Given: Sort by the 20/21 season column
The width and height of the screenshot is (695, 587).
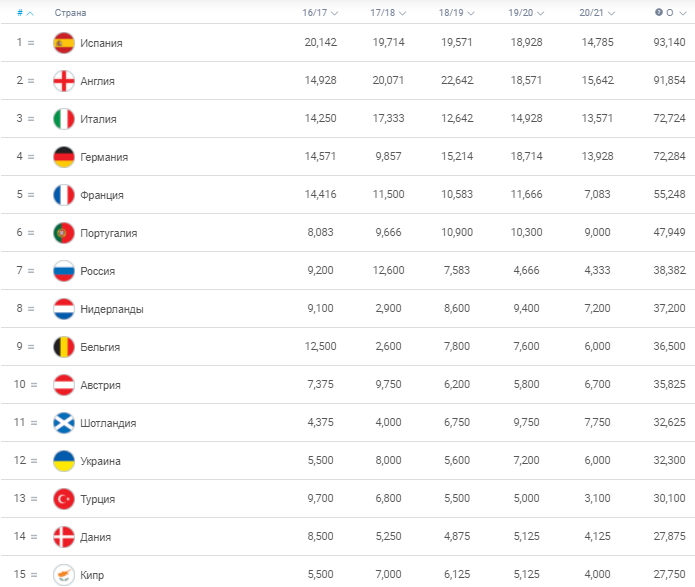Looking at the screenshot, I should (x=597, y=13).
